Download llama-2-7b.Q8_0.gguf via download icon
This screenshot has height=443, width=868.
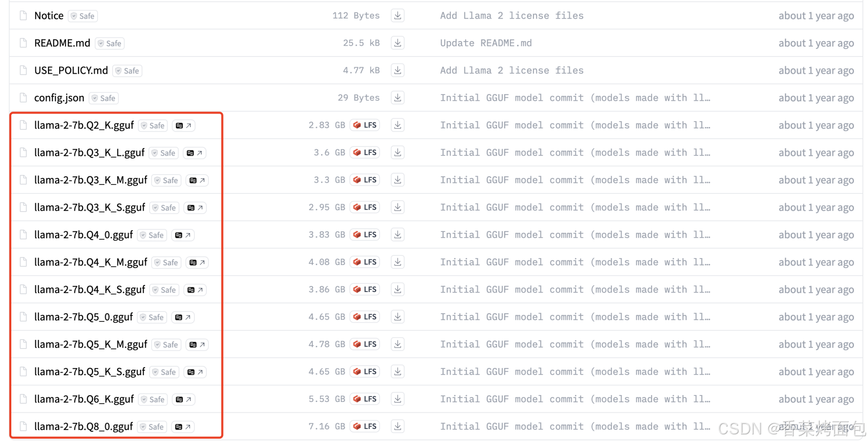[x=397, y=426]
